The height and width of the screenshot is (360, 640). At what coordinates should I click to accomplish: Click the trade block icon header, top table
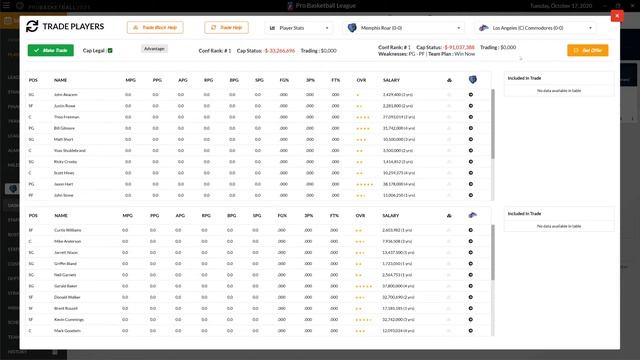pos(449,80)
